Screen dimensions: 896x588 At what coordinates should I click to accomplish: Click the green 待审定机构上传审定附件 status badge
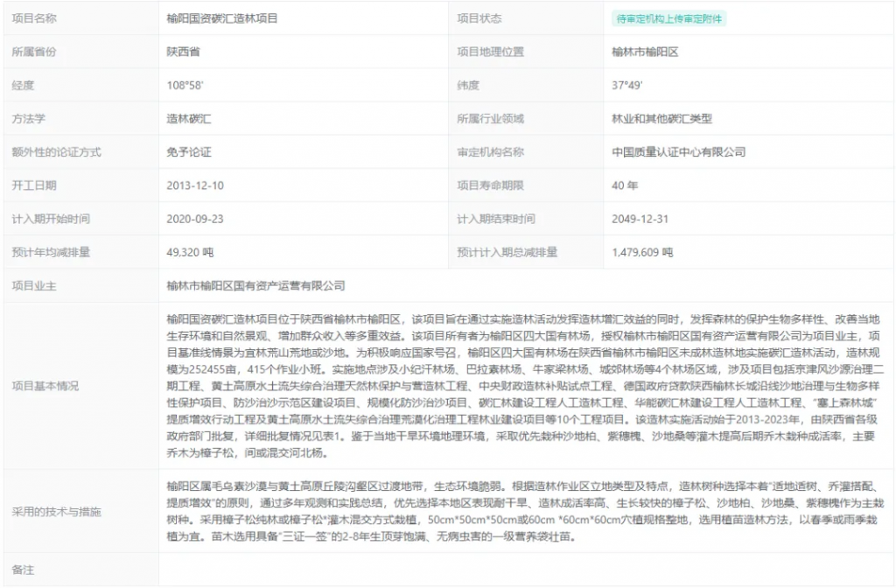669,18
